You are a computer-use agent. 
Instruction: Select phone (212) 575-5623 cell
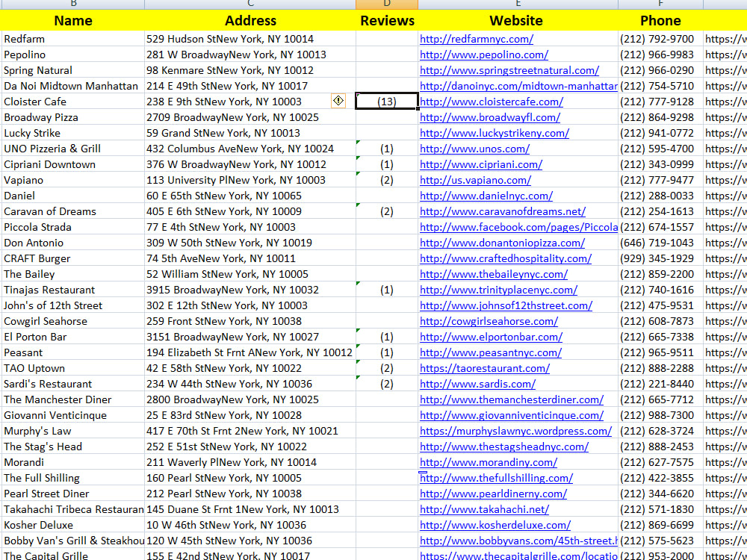pyautogui.click(x=660, y=541)
